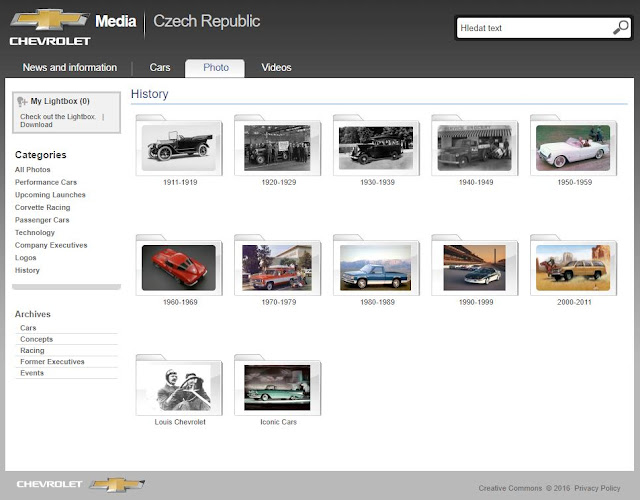Click the My Lightbox add icon
This screenshot has width=640, height=500.
22,101
